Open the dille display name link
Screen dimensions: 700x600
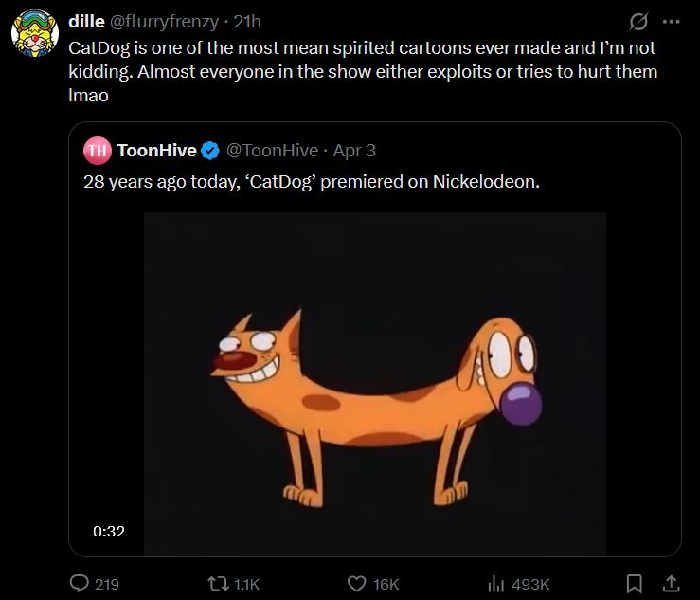pyautogui.click(x=87, y=22)
